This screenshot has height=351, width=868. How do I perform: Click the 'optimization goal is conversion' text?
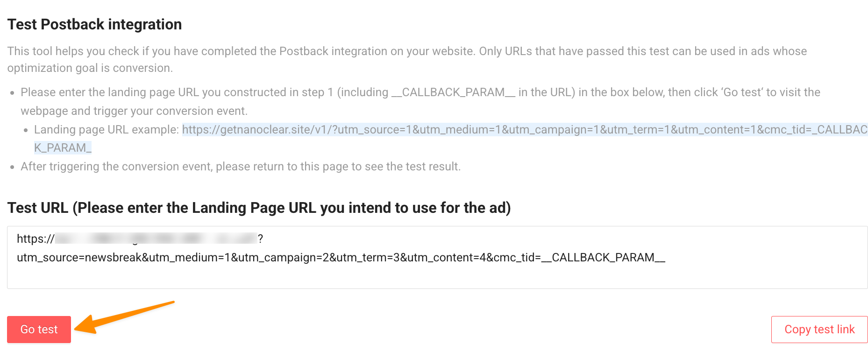(90, 68)
